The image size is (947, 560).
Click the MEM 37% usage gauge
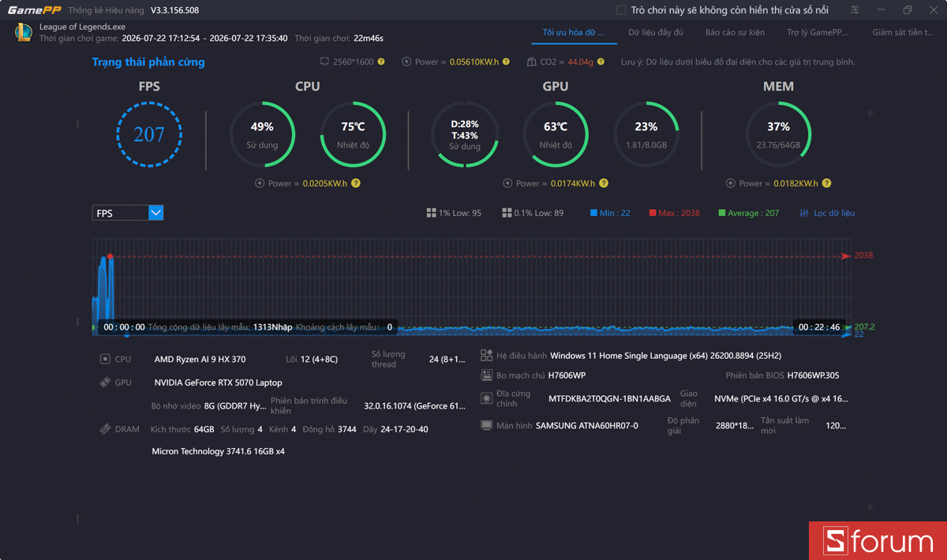coord(778,134)
